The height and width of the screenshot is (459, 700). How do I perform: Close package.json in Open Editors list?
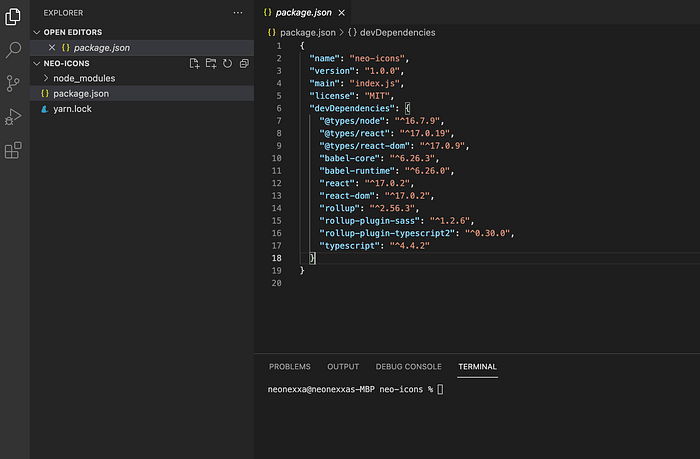(x=52, y=47)
